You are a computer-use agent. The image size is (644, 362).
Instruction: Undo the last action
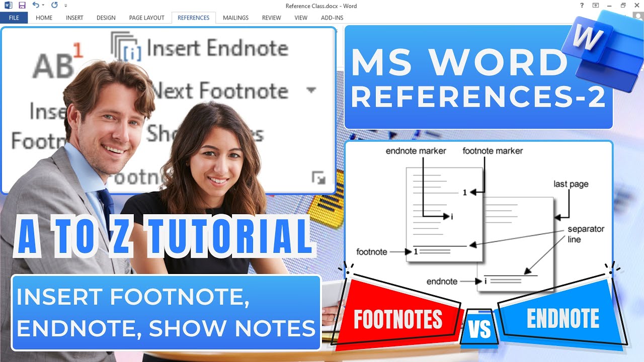click(35, 6)
